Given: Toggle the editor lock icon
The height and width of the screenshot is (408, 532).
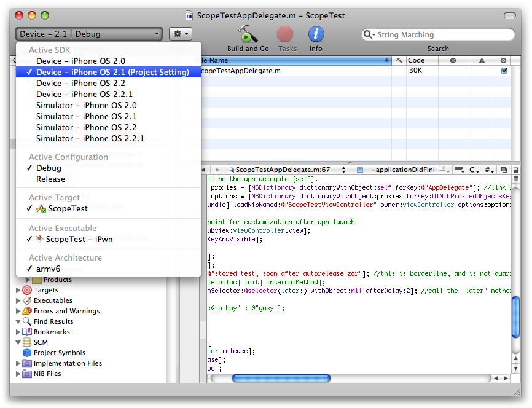Looking at the screenshot, I should pos(515,170).
